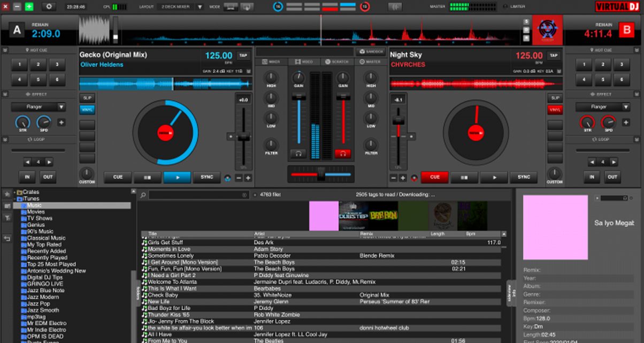Image resolution: width=644 pixels, height=343 pixels.
Task: Double the loop length on deck A
Action: coord(49,162)
